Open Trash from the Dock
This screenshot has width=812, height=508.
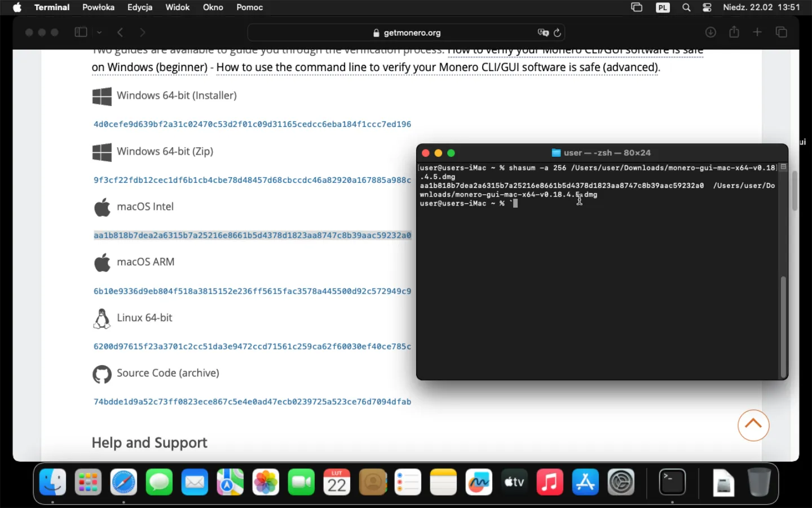759,483
